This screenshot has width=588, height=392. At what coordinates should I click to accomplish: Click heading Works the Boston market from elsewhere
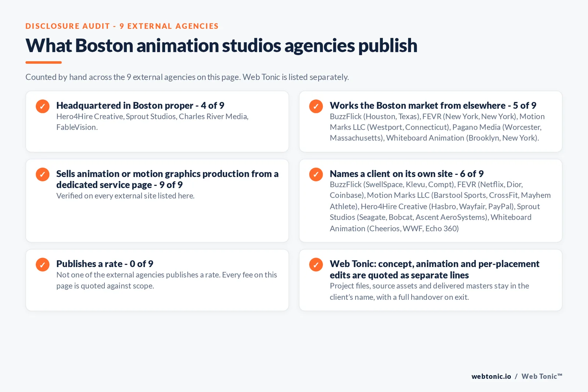tap(433, 105)
